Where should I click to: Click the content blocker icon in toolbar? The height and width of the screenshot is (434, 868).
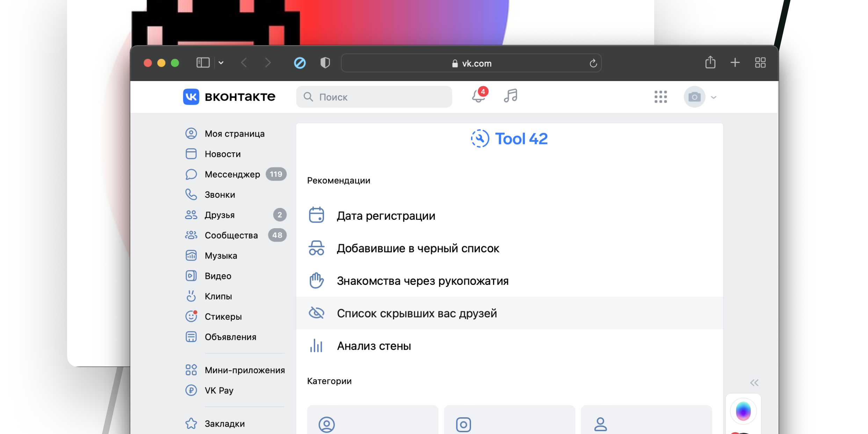pyautogui.click(x=299, y=63)
